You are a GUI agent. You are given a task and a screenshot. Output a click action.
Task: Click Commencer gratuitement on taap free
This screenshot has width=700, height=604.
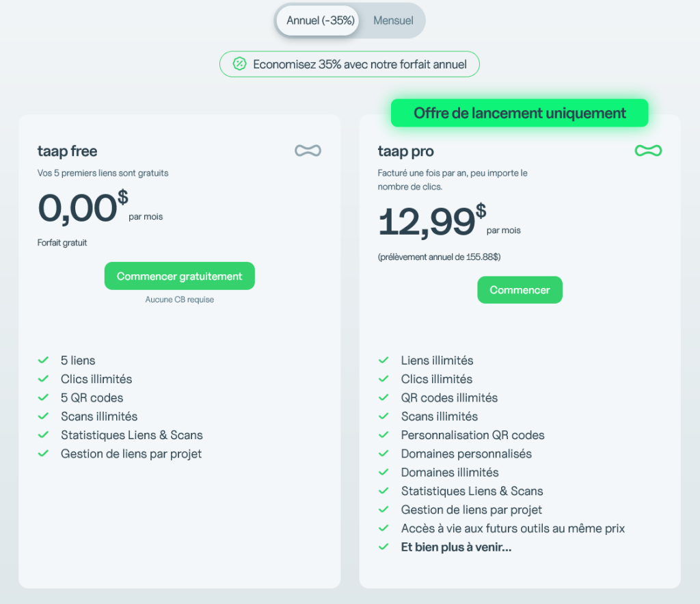click(179, 276)
